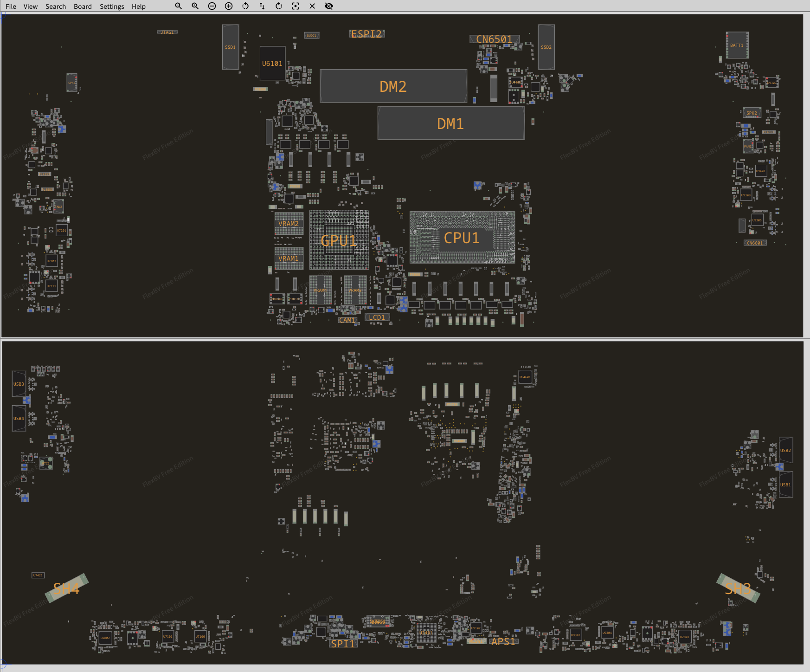Open the Help menu

click(x=138, y=6)
